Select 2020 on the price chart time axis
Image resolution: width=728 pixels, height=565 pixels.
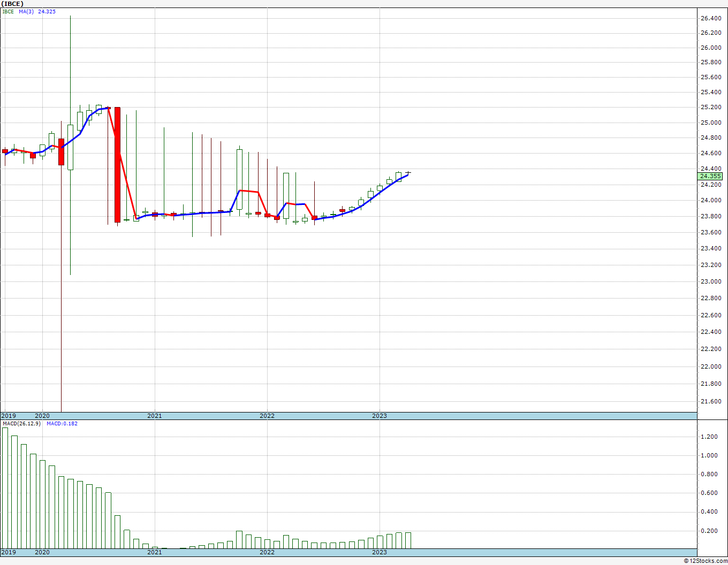(x=42, y=416)
